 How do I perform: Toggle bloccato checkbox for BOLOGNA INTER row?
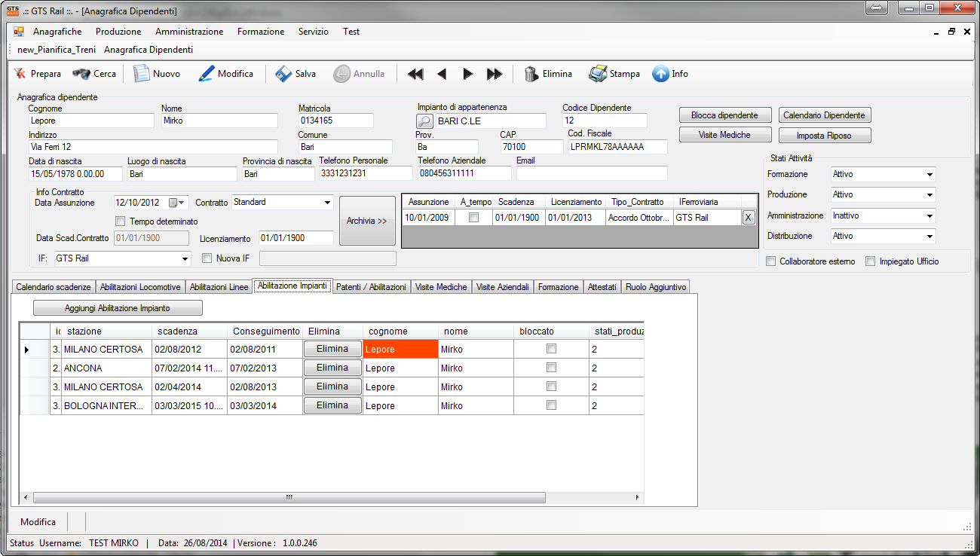551,405
